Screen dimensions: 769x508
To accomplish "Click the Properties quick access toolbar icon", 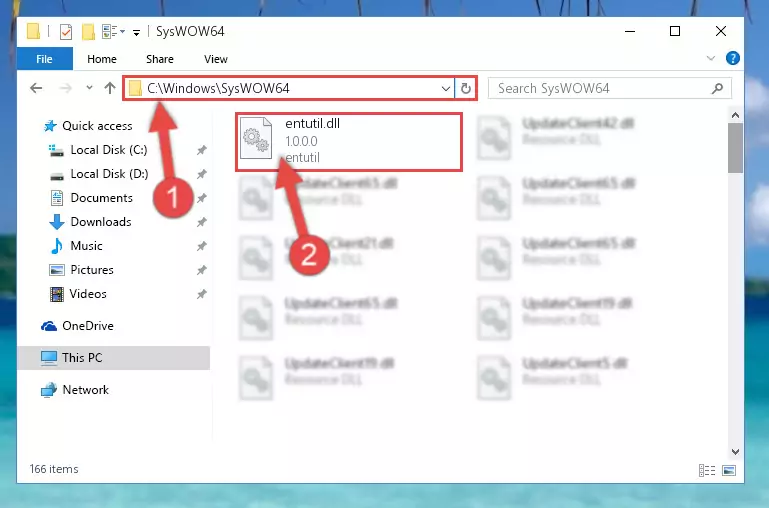I will click(66, 32).
